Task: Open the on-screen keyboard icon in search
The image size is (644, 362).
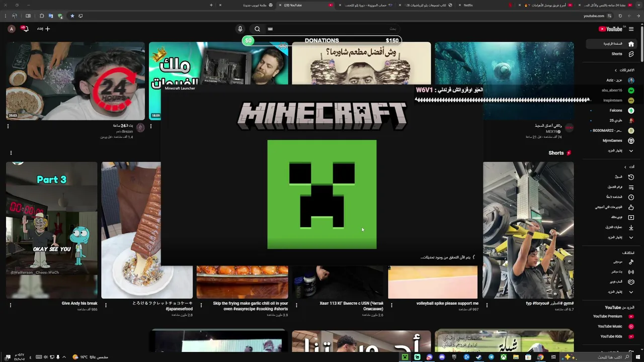Action: click(270, 29)
